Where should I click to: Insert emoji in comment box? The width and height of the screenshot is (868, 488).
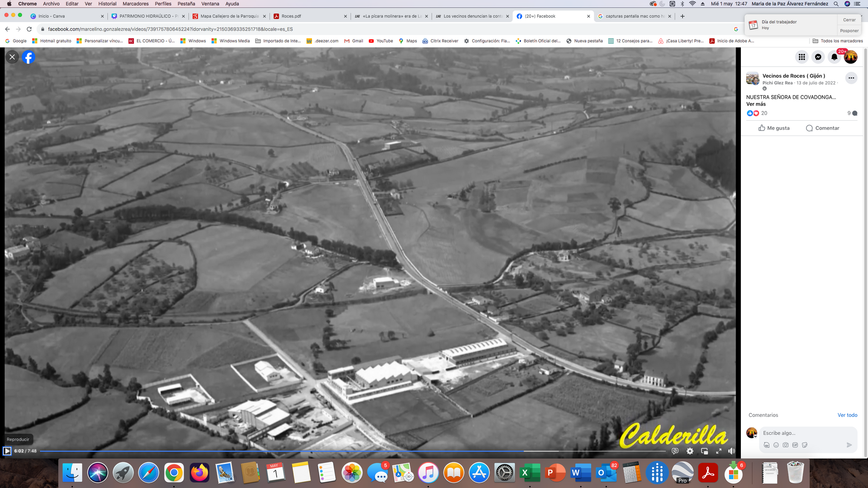click(776, 445)
